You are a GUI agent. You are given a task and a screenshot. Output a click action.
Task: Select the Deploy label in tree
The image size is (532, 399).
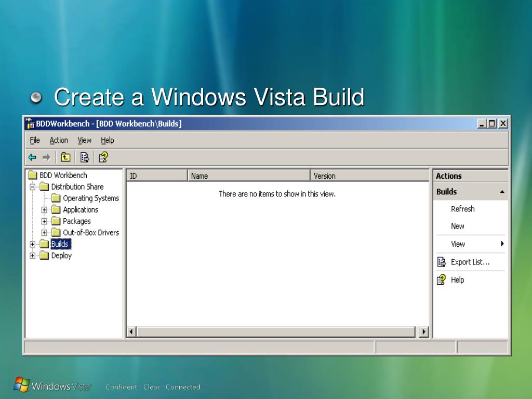tap(61, 256)
